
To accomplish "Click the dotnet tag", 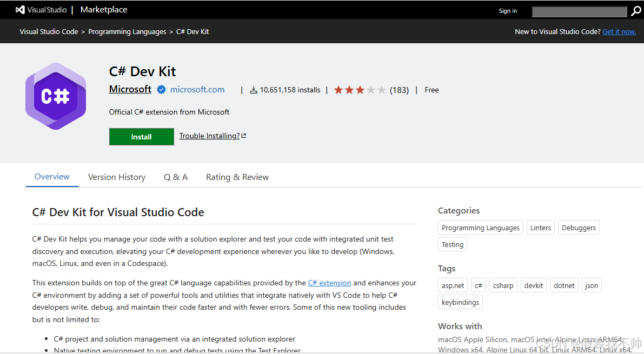I will (564, 285).
